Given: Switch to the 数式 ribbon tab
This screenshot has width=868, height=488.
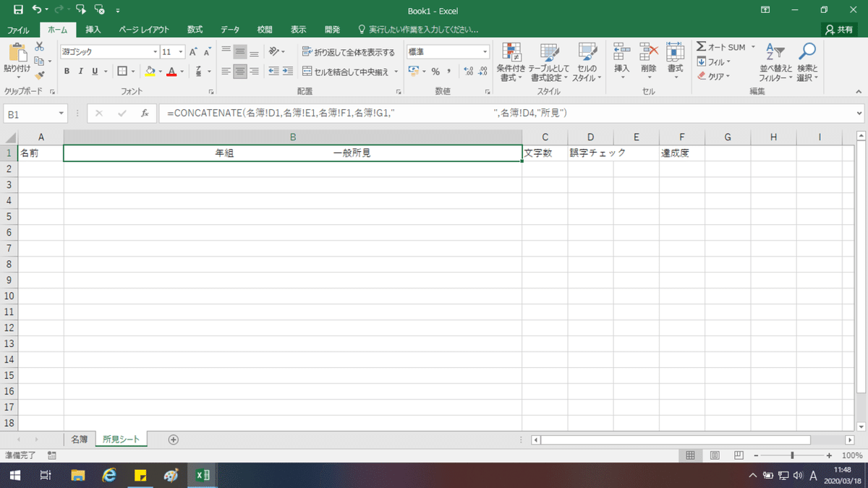Looking at the screenshot, I should pos(195,30).
